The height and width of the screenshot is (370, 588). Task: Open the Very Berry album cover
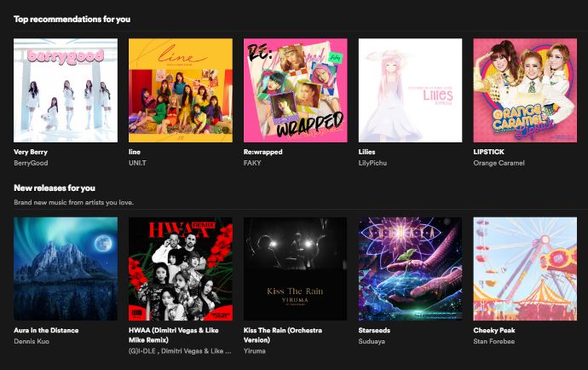[x=66, y=90]
